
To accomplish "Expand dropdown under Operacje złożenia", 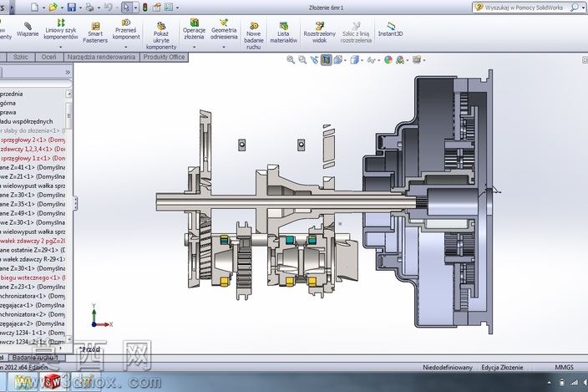I will click(x=194, y=48).
